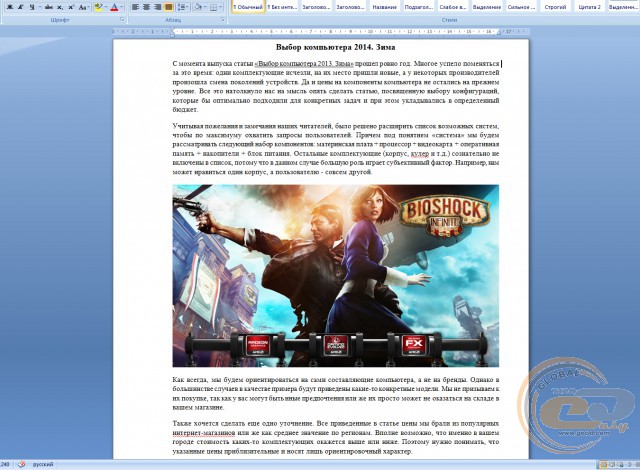
Task: Switch to Print Layout view icon
Action: coord(603,465)
